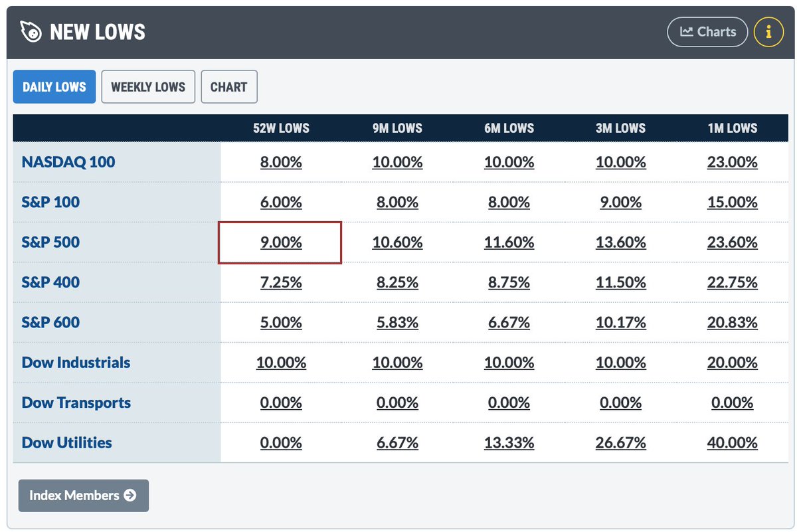
Task: Click the 9M LOWS column header
Action: 397,128
